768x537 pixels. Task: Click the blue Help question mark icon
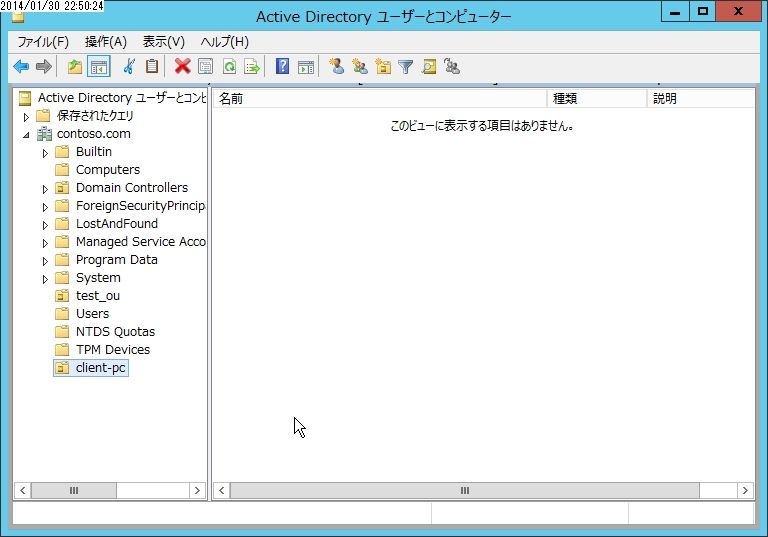click(x=283, y=66)
